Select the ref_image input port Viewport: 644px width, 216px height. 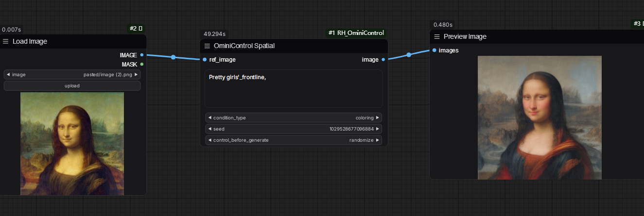click(x=205, y=60)
